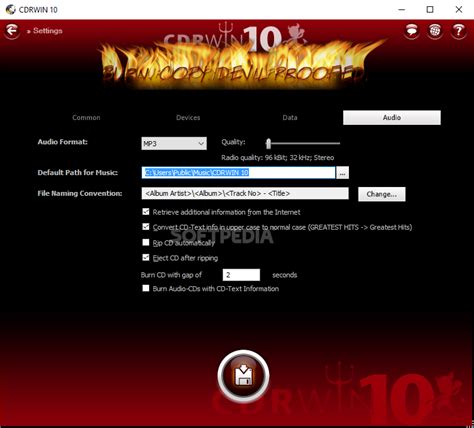Click the Radio quality description text
The width and height of the screenshot is (474, 428).
278,158
